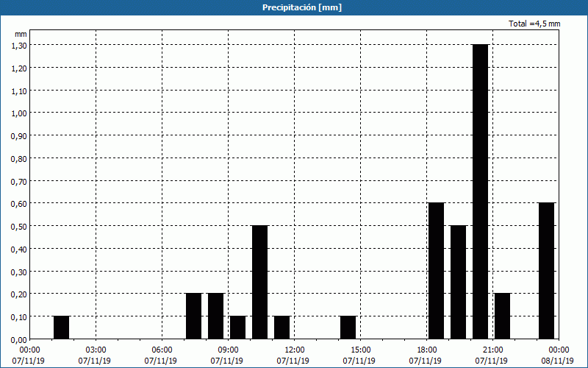Select the 0,90 y-axis value

click(x=19, y=135)
